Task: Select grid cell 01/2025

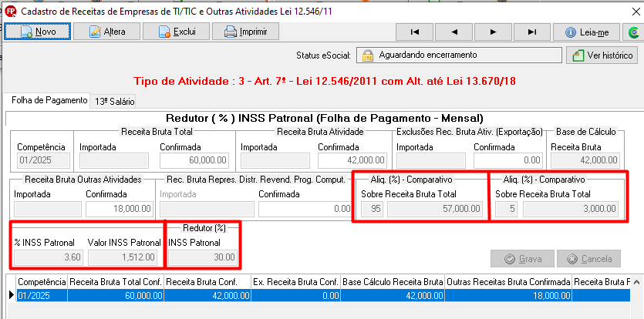Action: 42,296
